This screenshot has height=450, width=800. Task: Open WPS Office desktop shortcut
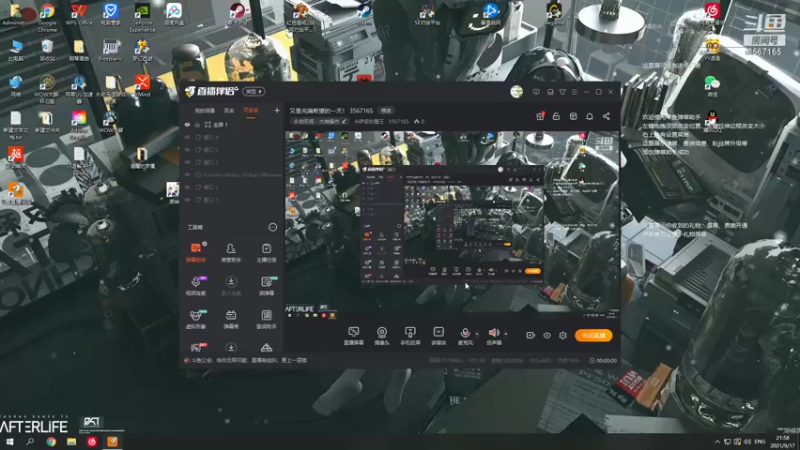(x=79, y=14)
